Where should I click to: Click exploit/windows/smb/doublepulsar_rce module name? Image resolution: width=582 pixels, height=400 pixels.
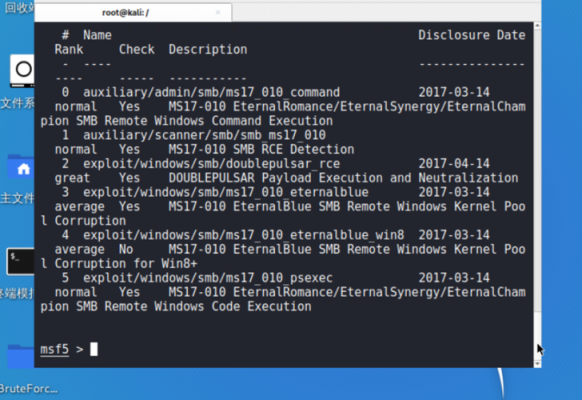[x=211, y=164]
